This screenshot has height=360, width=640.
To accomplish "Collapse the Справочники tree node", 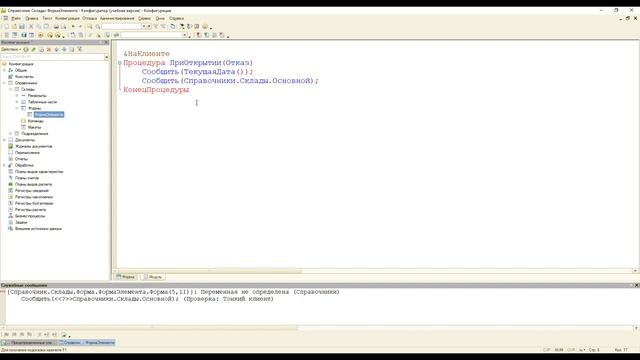I will (x=4, y=83).
